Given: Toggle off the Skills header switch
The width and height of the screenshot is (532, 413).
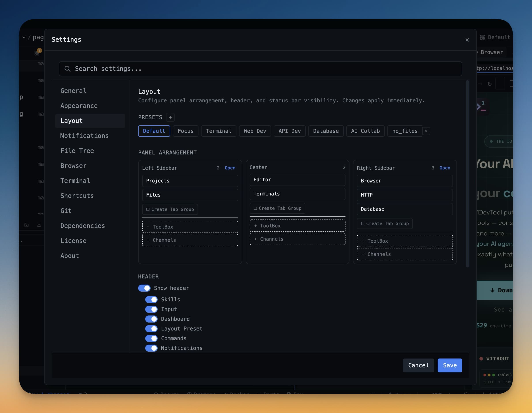Looking at the screenshot, I should pos(151,300).
